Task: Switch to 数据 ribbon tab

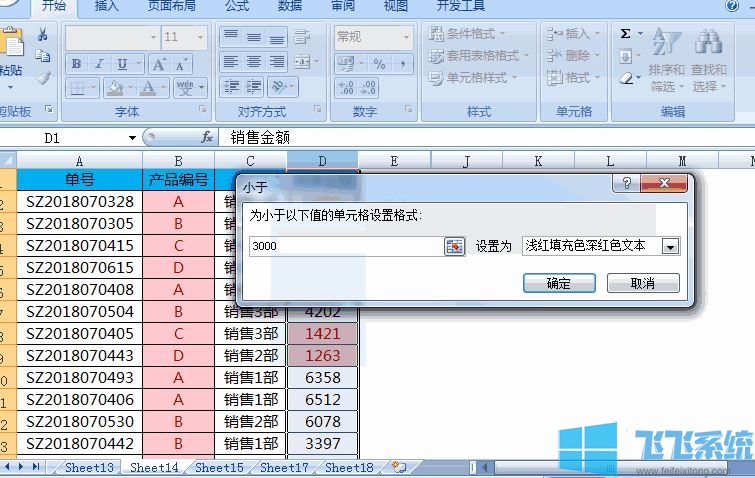Action: coord(290,6)
